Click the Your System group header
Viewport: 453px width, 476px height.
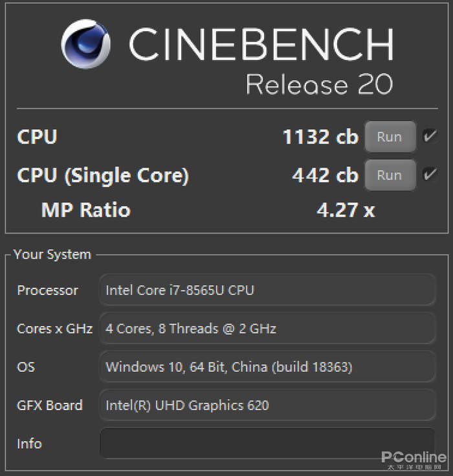[x=52, y=254]
